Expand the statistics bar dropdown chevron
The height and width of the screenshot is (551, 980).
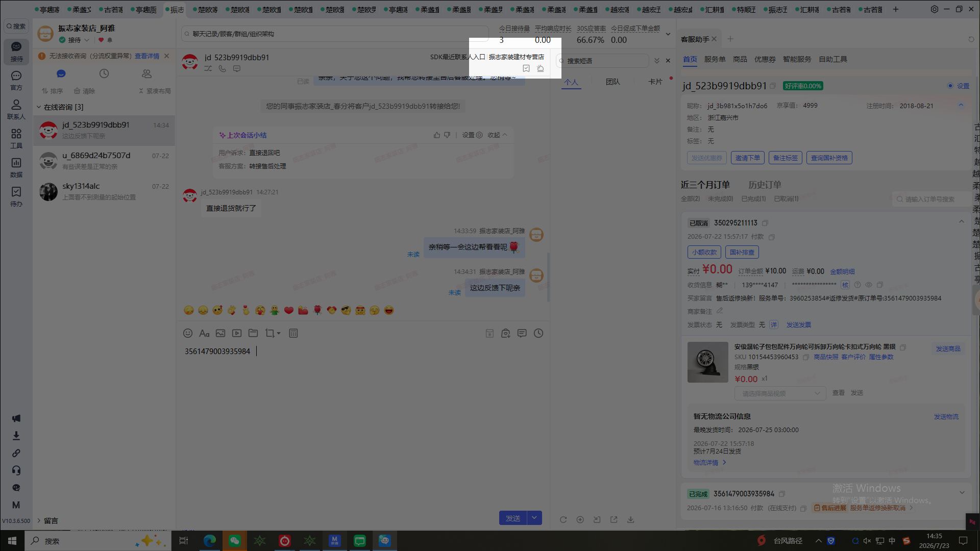click(x=668, y=34)
